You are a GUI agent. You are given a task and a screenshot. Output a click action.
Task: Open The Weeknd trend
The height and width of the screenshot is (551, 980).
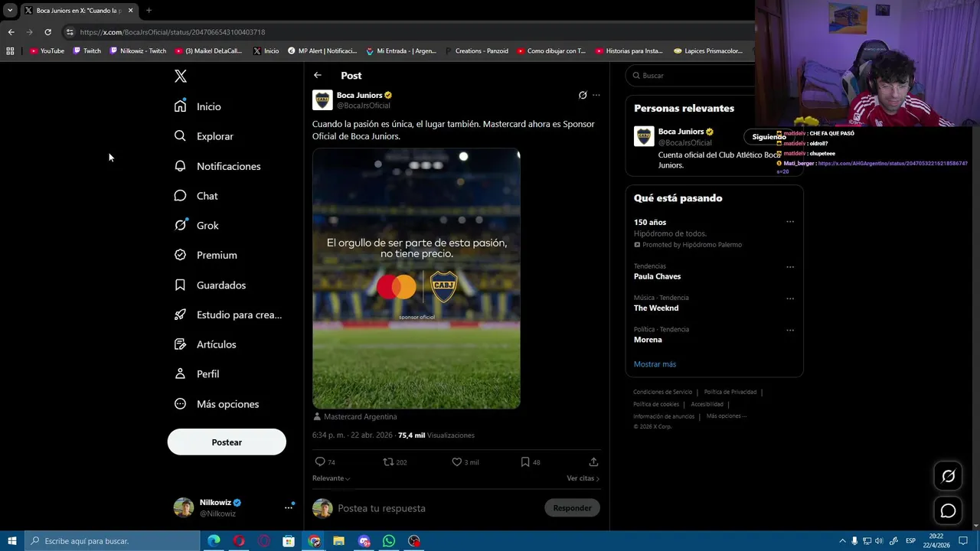click(x=656, y=308)
